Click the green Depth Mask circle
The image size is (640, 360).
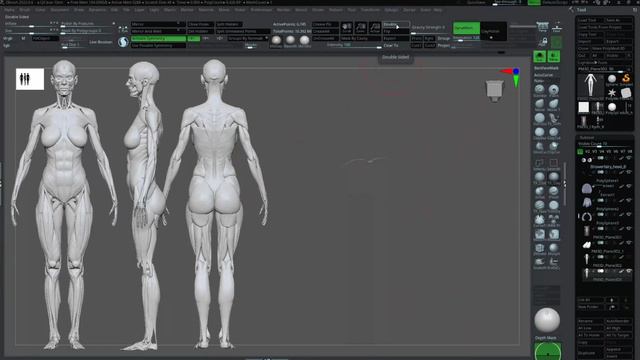pos(547,351)
